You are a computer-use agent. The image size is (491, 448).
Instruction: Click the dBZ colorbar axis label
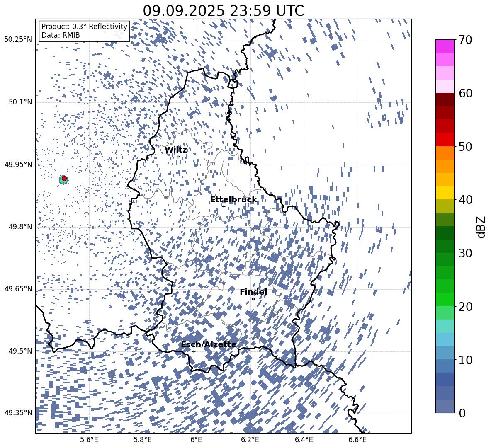pyautogui.click(x=481, y=227)
